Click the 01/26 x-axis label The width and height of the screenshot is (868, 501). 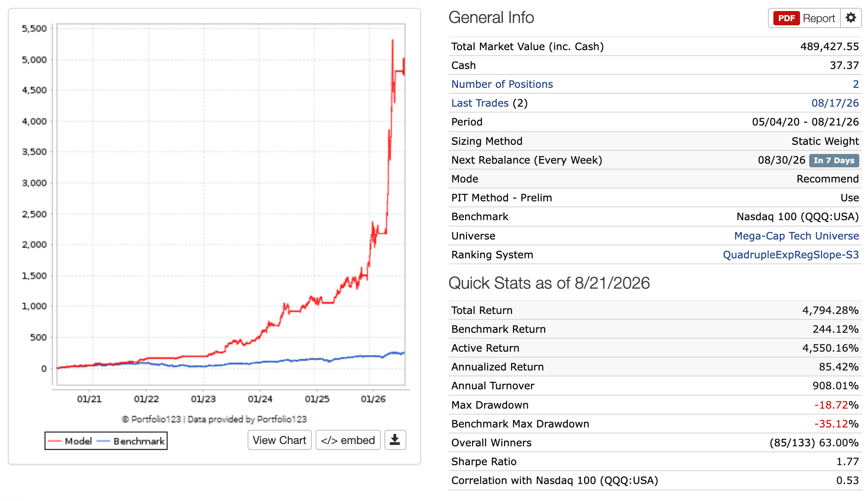coord(373,399)
